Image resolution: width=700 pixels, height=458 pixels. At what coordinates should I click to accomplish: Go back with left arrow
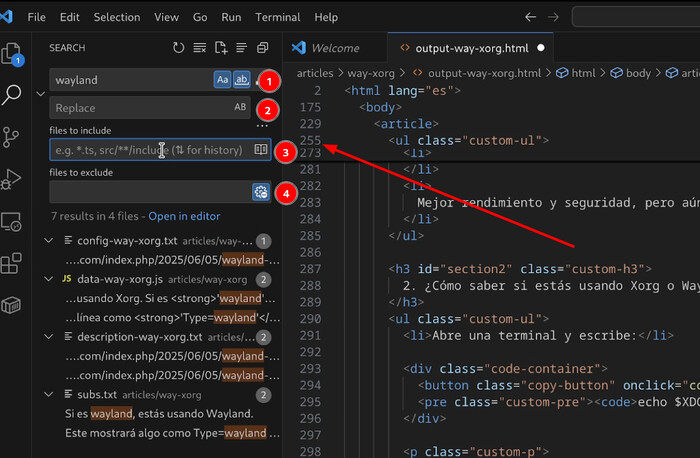[x=530, y=17]
